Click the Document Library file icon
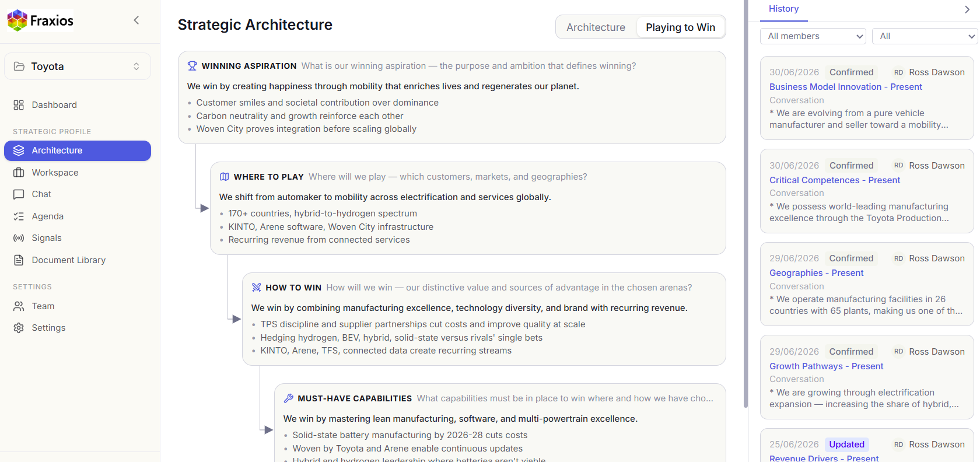The image size is (980, 462). click(19, 260)
